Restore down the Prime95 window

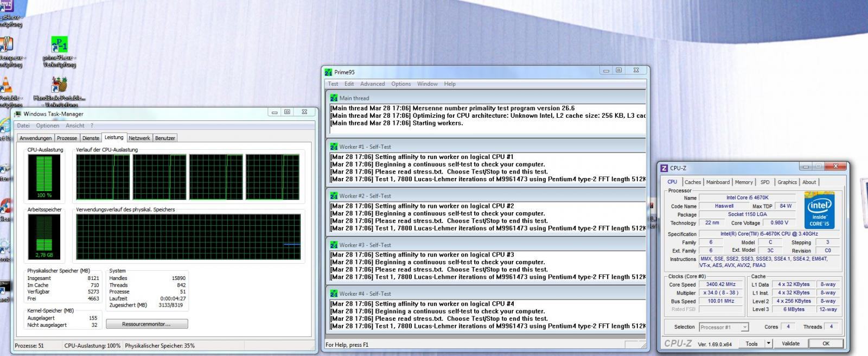tap(618, 71)
